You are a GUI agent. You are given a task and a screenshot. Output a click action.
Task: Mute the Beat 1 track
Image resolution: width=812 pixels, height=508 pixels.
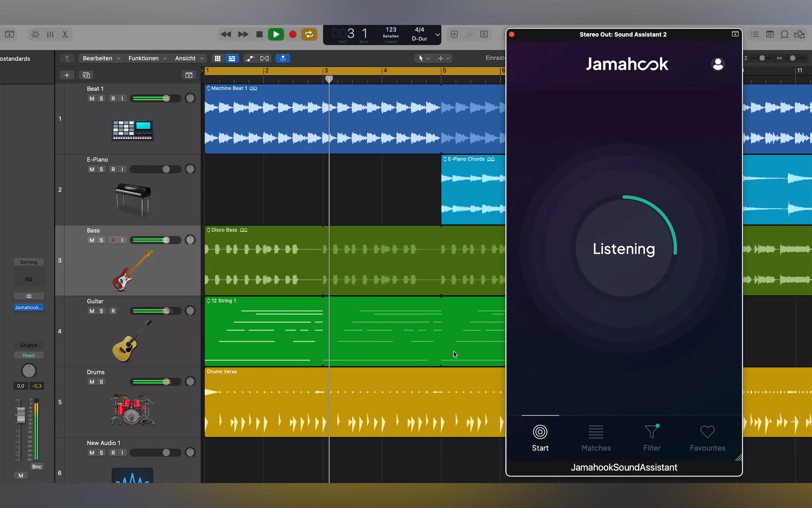[x=92, y=99]
